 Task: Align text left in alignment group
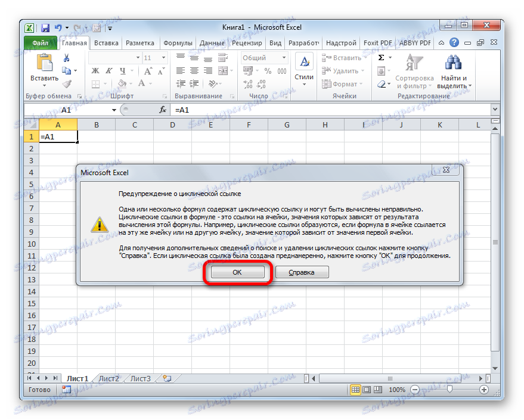(181, 71)
